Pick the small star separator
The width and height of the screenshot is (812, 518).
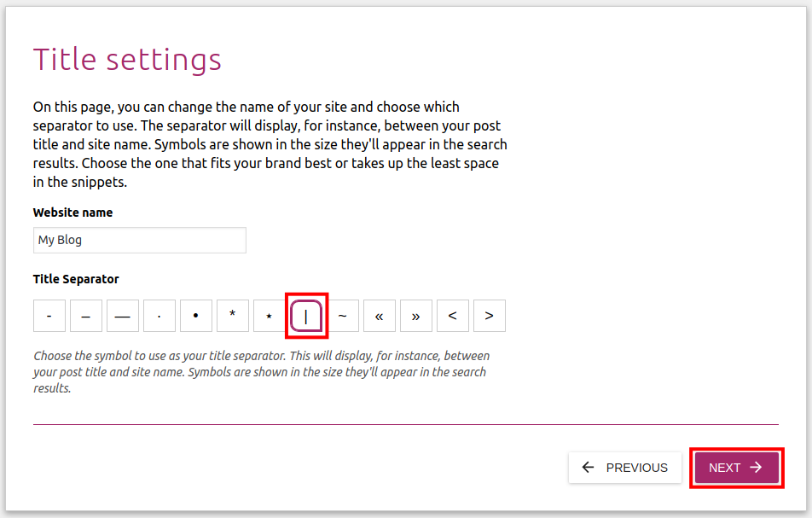tap(270, 316)
